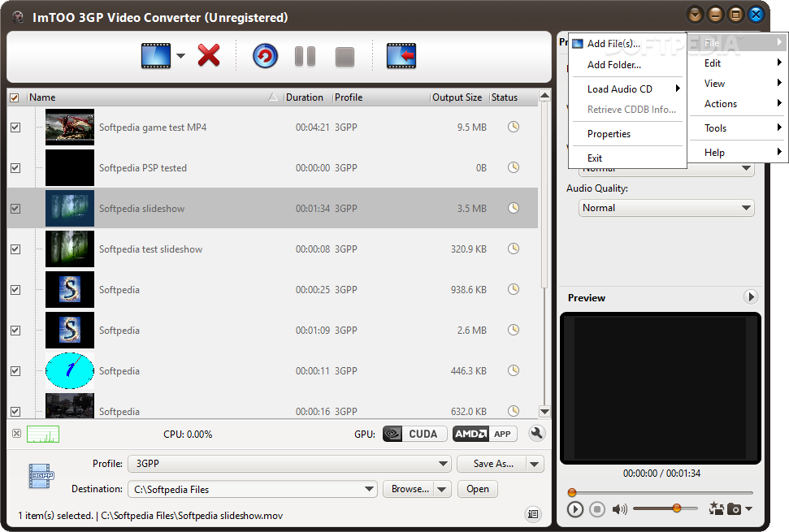This screenshot has width=789, height=532.
Task: Mute audio with the speaker icon
Action: click(x=619, y=509)
